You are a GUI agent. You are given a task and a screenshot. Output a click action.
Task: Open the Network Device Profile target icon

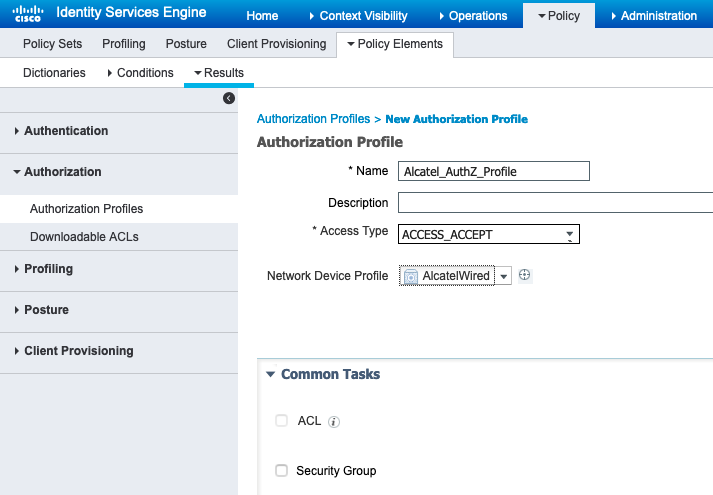pyautogui.click(x=524, y=275)
